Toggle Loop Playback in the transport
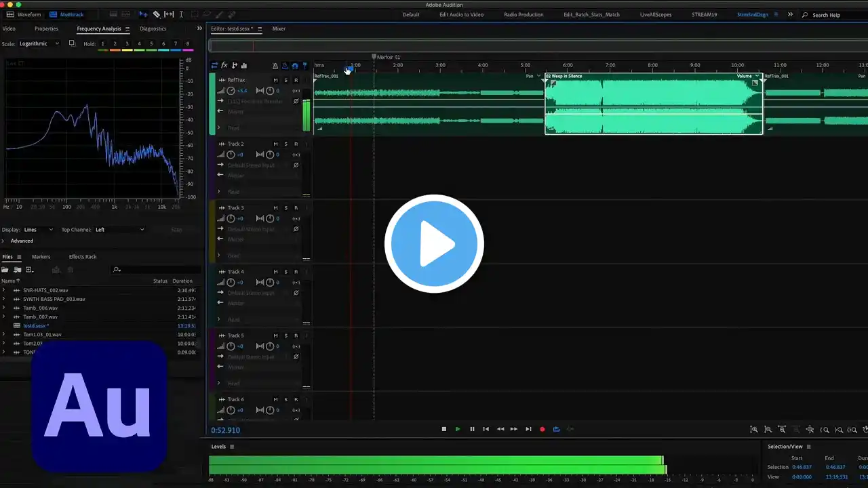The height and width of the screenshot is (488, 868). pyautogui.click(x=556, y=429)
